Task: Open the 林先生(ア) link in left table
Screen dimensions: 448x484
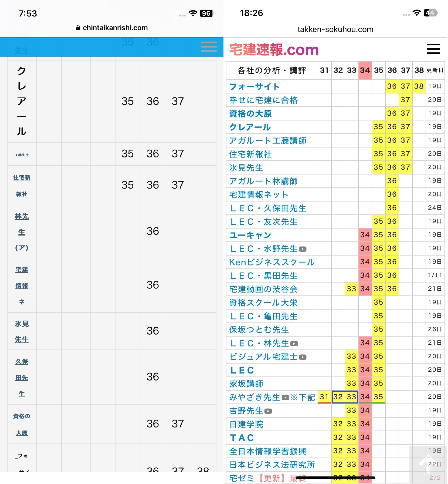Action: (x=22, y=232)
